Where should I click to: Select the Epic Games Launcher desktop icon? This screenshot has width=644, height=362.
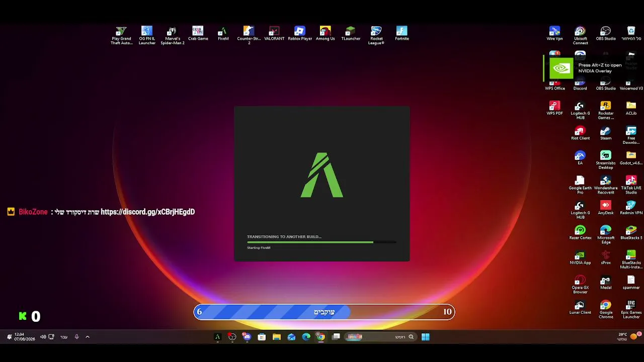631,309
